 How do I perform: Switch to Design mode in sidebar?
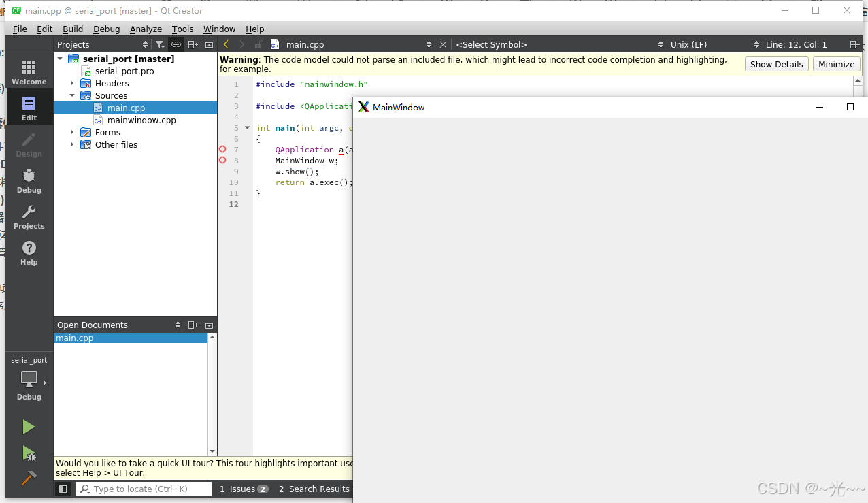(29, 144)
